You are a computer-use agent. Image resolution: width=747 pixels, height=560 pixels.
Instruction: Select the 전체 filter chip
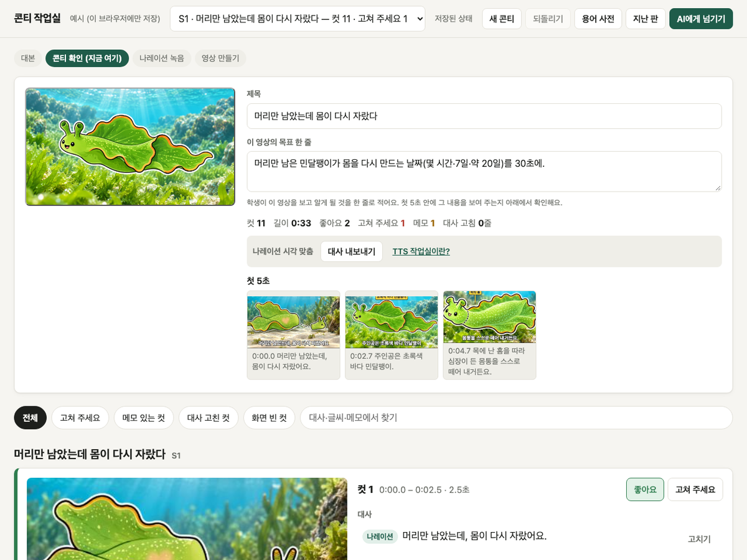pyautogui.click(x=30, y=418)
